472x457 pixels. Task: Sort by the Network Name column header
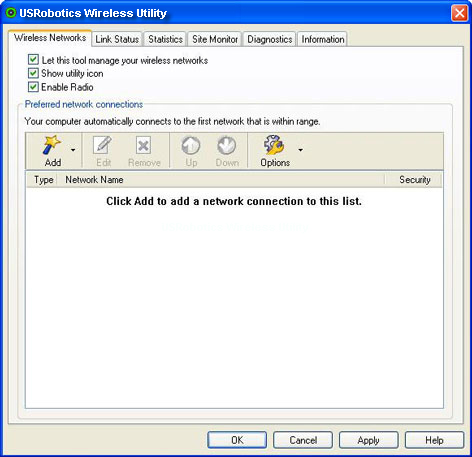coord(221,180)
